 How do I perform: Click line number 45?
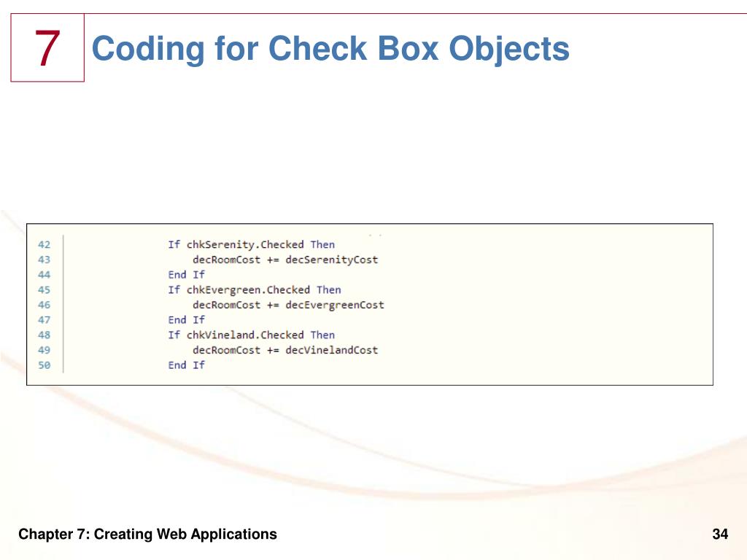click(x=44, y=290)
